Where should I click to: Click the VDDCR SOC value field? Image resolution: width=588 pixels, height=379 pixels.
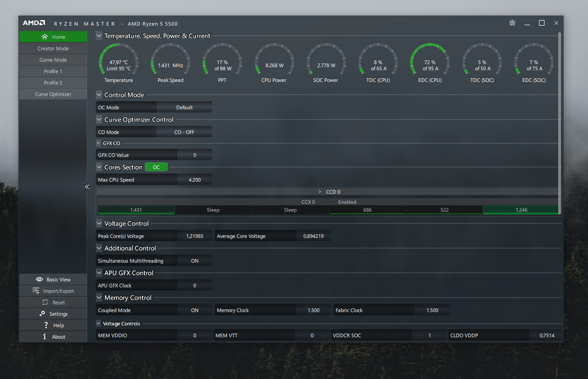(429, 335)
